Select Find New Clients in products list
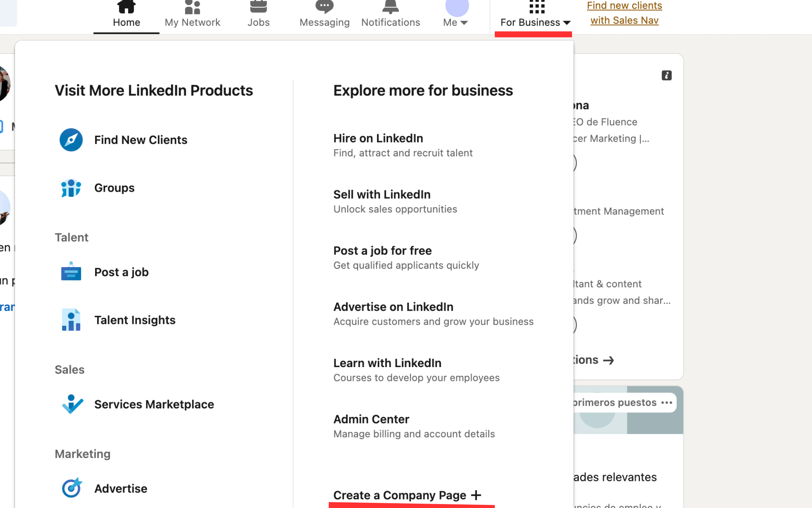This screenshot has height=508, width=812. coord(141,140)
